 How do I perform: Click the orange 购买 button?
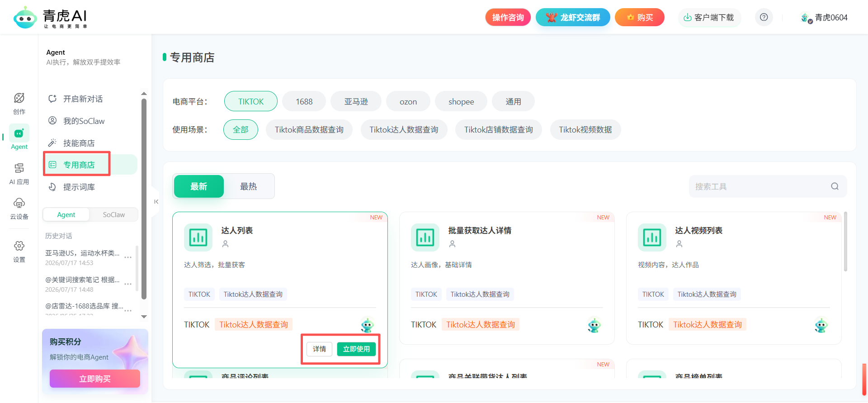point(640,17)
